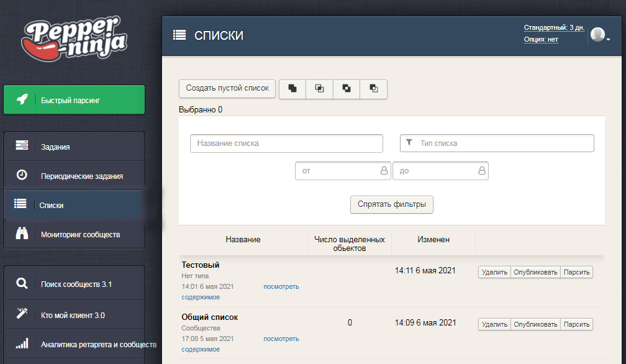Expand the profile dropdown caret
The image size is (626, 364).
[x=609, y=40]
